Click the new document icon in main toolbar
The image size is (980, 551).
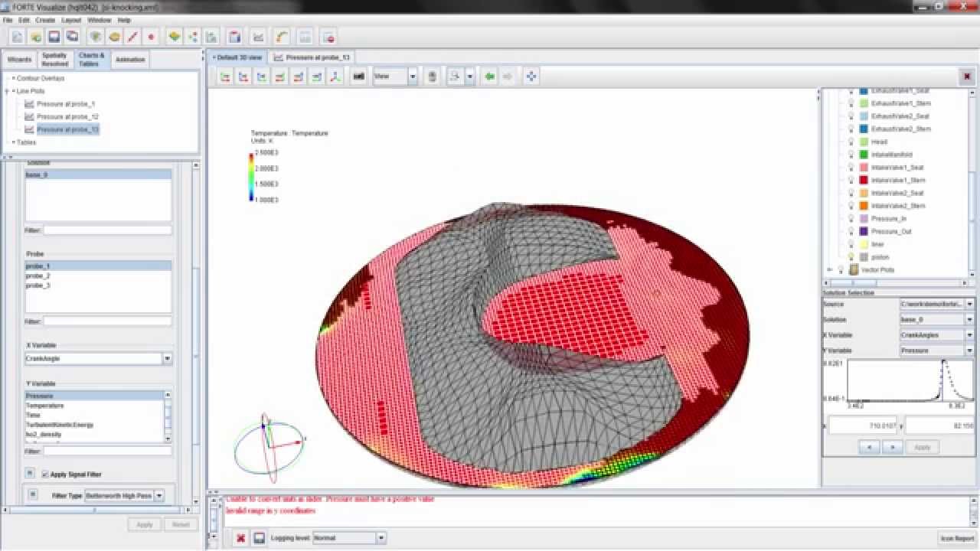pyautogui.click(x=17, y=37)
